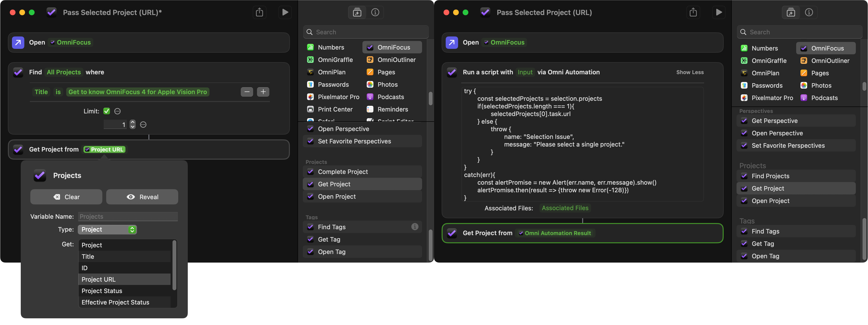Select Project in the Get list
The height and width of the screenshot is (325, 868).
tap(125, 245)
